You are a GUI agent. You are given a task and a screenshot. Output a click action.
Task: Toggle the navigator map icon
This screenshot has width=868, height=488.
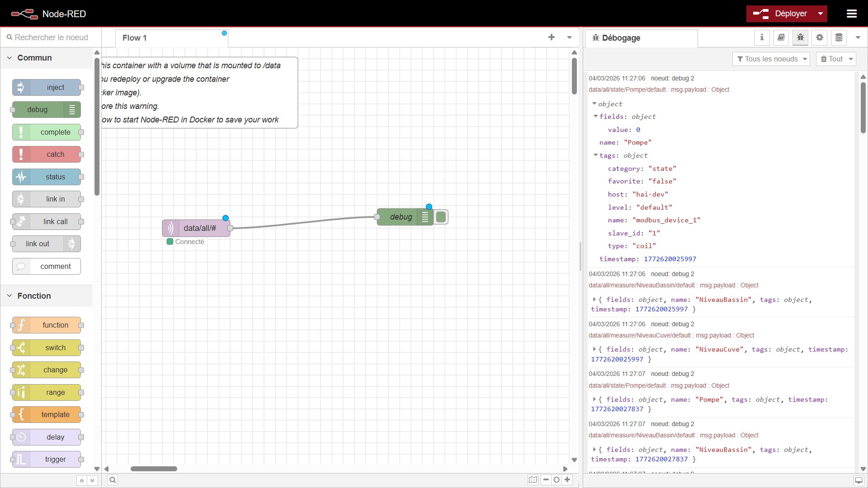point(533,480)
